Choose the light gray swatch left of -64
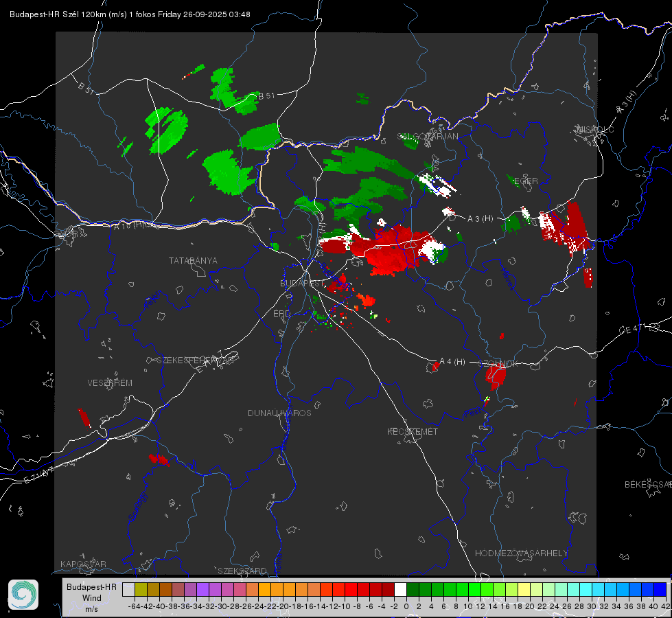The width and height of the screenshot is (672, 618). click(x=128, y=589)
